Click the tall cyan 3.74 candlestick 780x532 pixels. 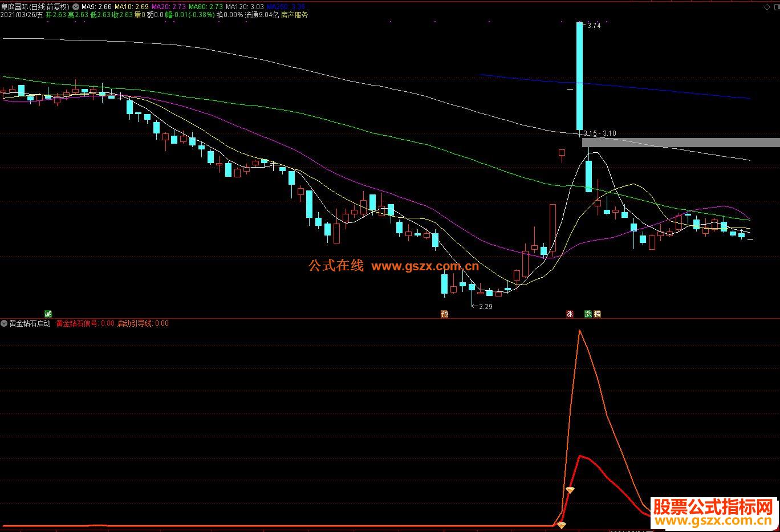(580, 76)
